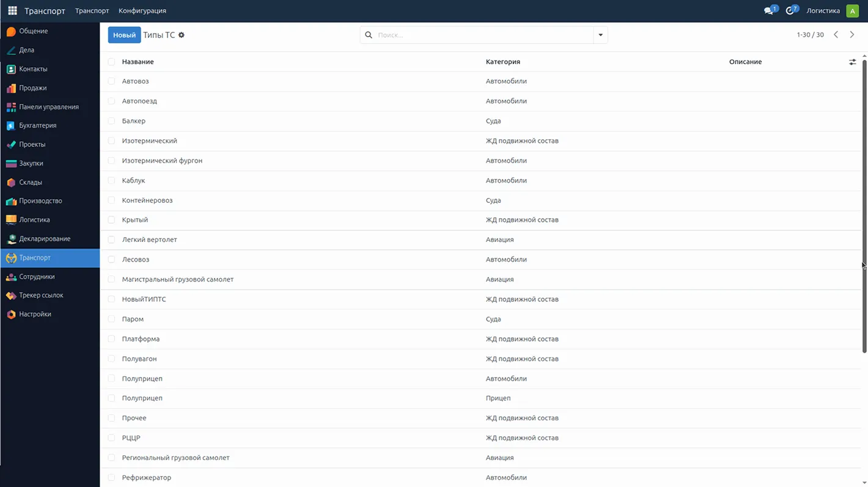
Task: Click the search magnifier icon
Action: click(369, 35)
